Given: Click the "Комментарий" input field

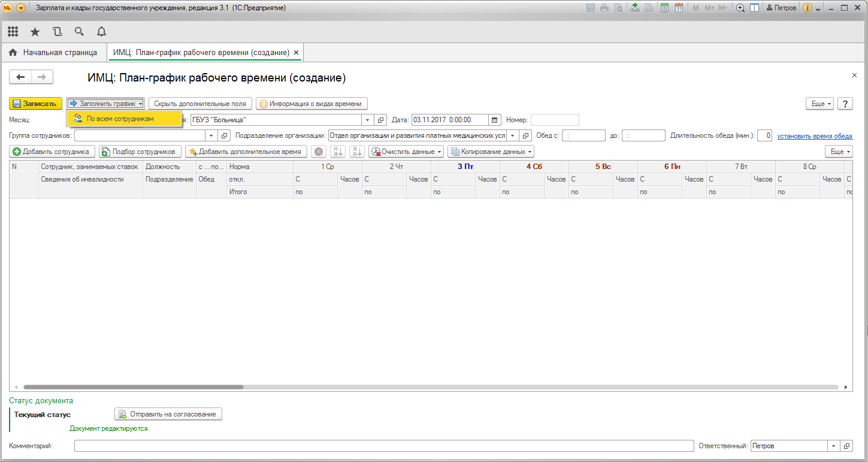Looking at the screenshot, I should 383,446.
